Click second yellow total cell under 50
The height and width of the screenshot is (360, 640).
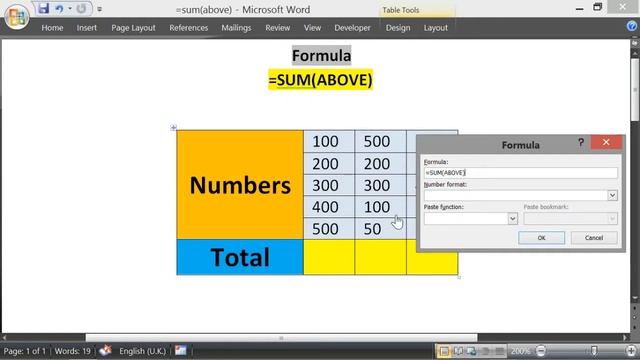pos(380,257)
